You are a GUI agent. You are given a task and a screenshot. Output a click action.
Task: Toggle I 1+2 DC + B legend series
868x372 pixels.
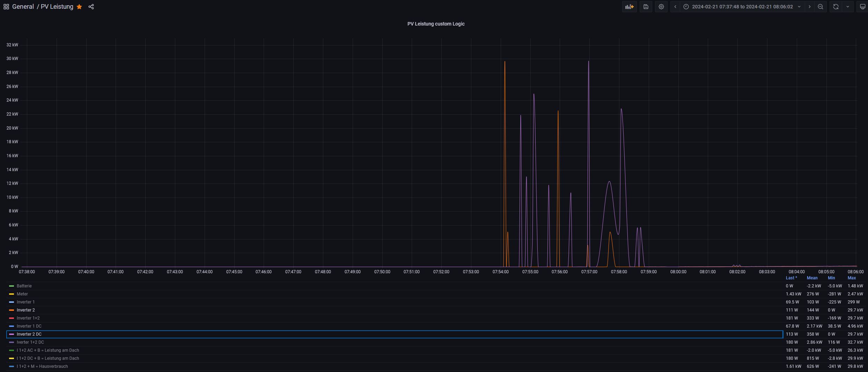coord(48,358)
